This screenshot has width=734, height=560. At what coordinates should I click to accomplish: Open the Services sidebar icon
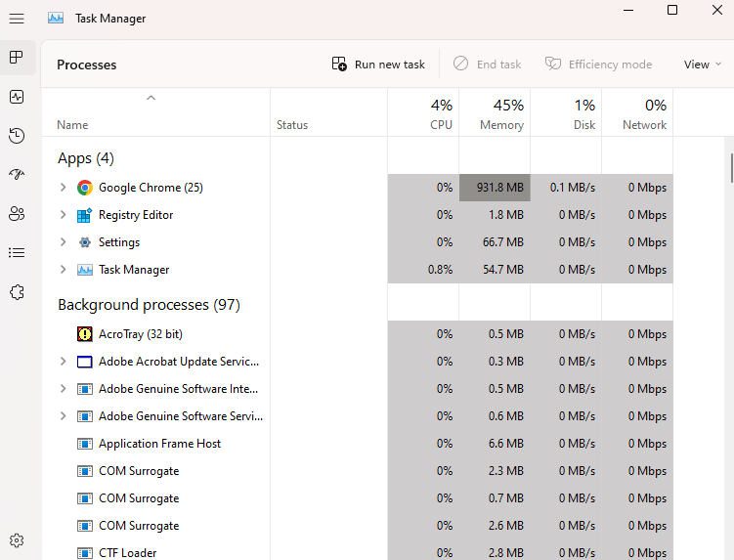pos(17,292)
